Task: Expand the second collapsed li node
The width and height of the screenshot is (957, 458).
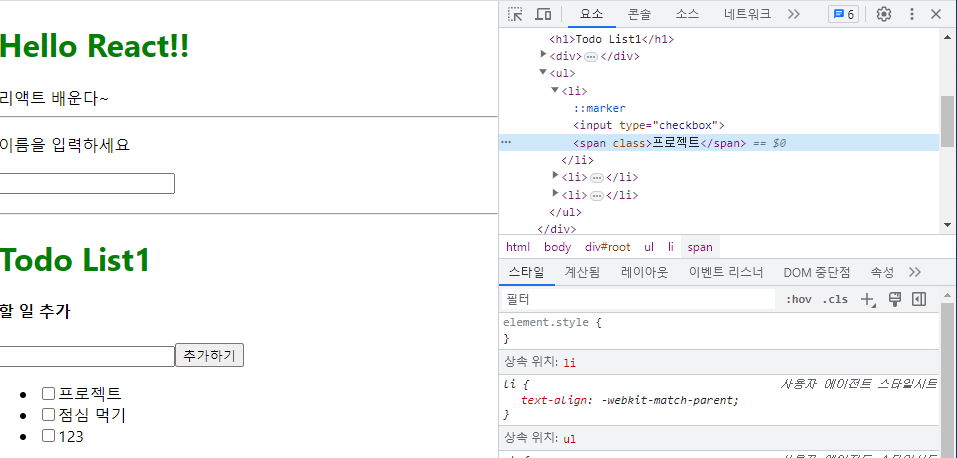Action: [555, 175]
